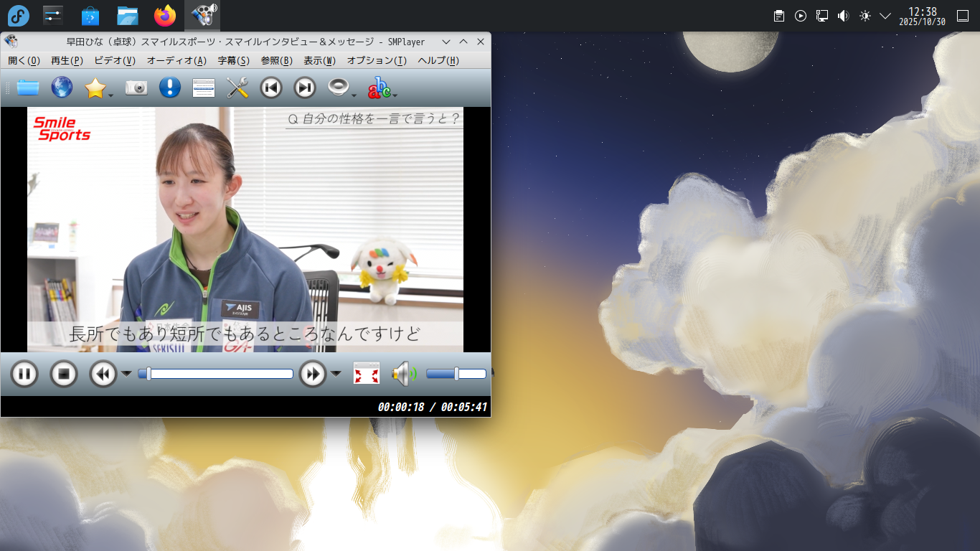Select the SMPlayer taskbar entry
The width and height of the screenshot is (980, 551).
[x=202, y=15]
